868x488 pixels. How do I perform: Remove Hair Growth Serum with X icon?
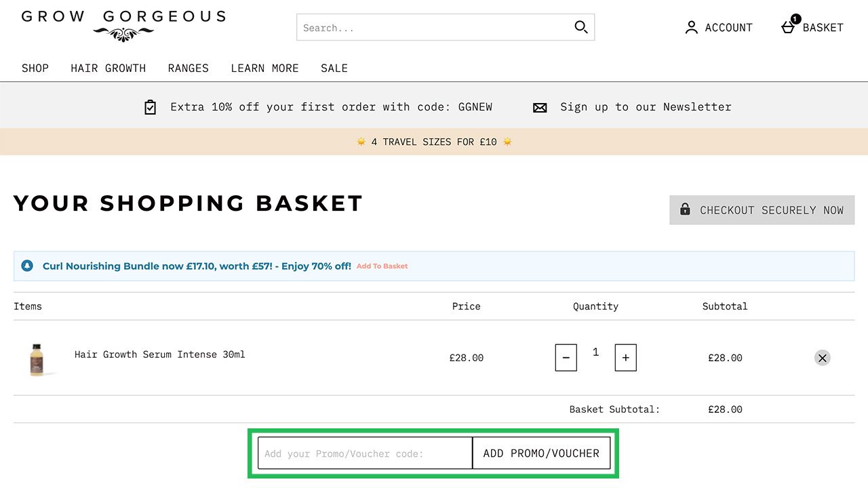(823, 358)
